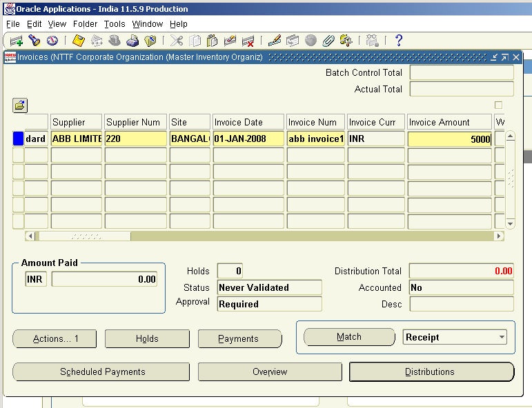Click the right arrow of horizontal scrollbar
532x408 pixels.
[x=499, y=236]
